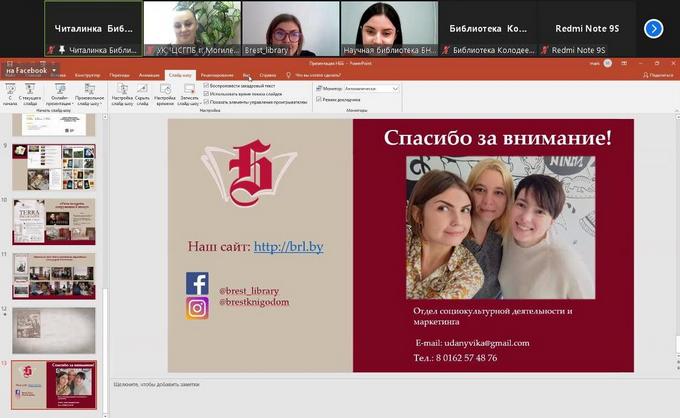Toggle Использовать время показа слайдов checkbox
The width and height of the screenshot is (680, 418).
[x=206, y=94]
